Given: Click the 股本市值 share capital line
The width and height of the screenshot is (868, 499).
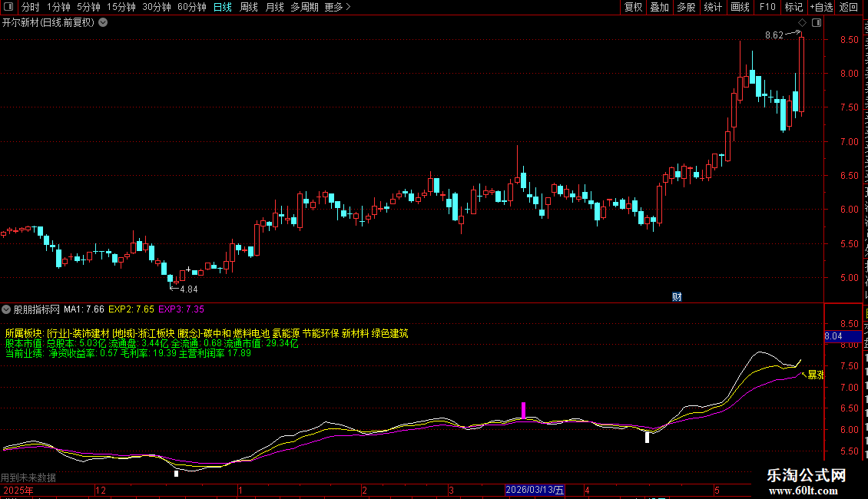Looking at the screenshot, I should coord(151,343).
